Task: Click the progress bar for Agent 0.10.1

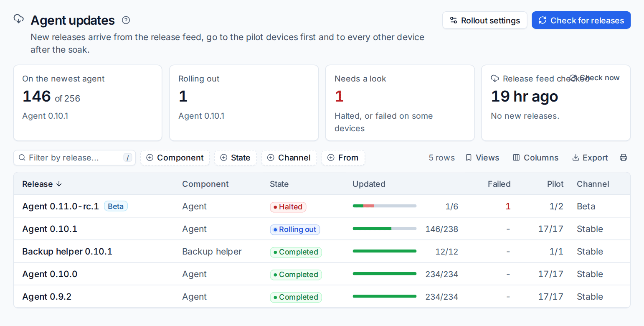Action: 385,229
